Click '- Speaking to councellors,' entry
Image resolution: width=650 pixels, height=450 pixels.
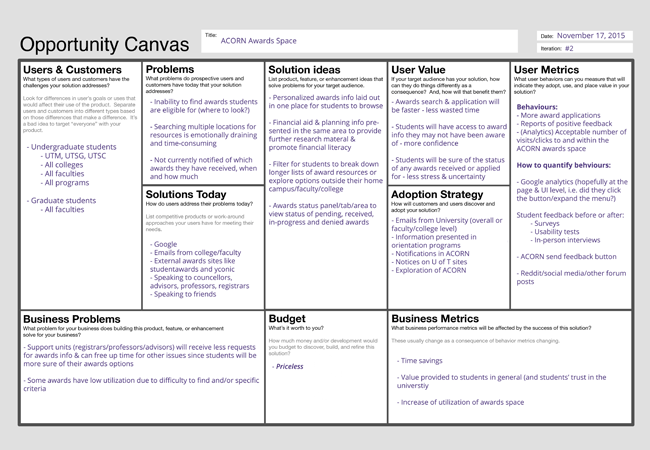(x=191, y=278)
